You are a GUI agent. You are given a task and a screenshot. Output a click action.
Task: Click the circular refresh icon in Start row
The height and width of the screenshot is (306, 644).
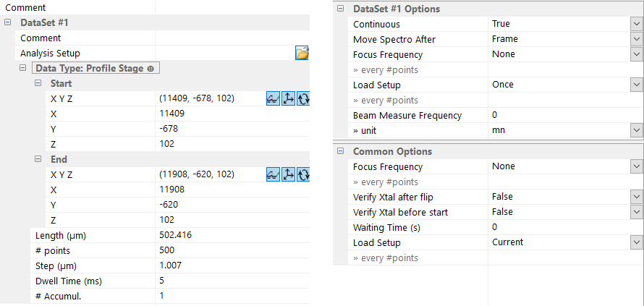(x=303, y=98)
